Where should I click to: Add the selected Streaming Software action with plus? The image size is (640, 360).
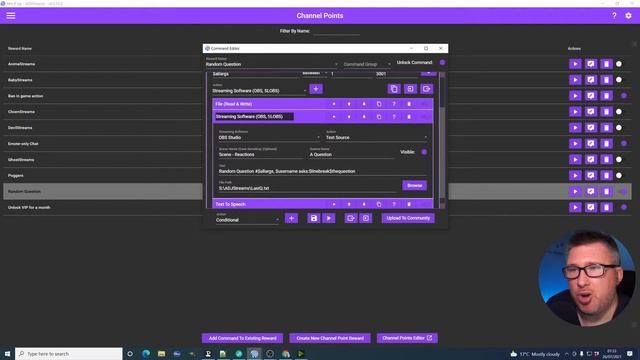tap(316, 89)
